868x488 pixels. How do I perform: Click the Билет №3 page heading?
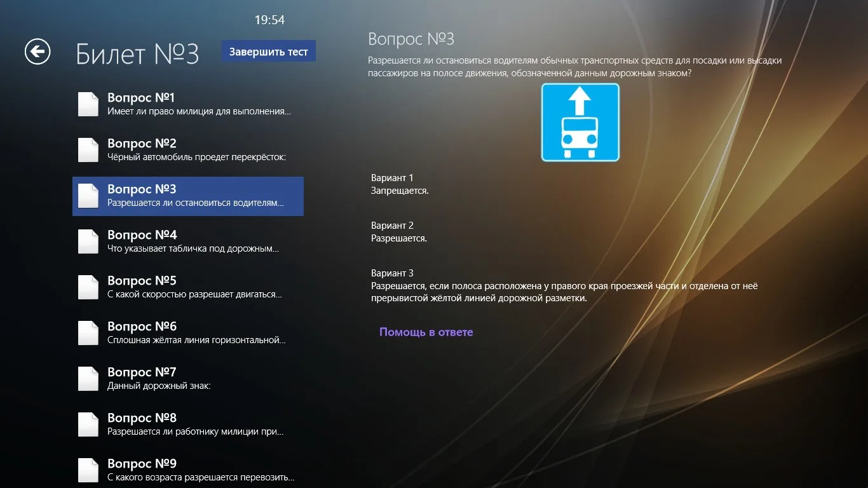(137, 54)
